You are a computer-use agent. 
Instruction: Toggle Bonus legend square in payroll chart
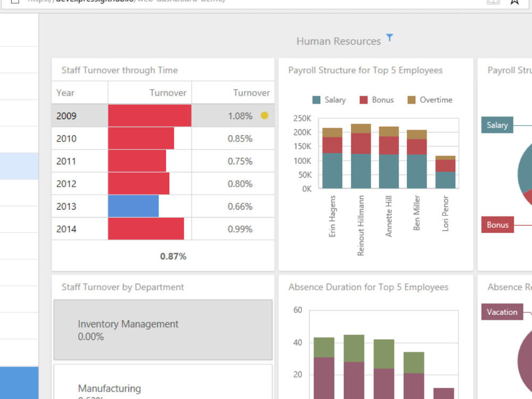point(363,100)
